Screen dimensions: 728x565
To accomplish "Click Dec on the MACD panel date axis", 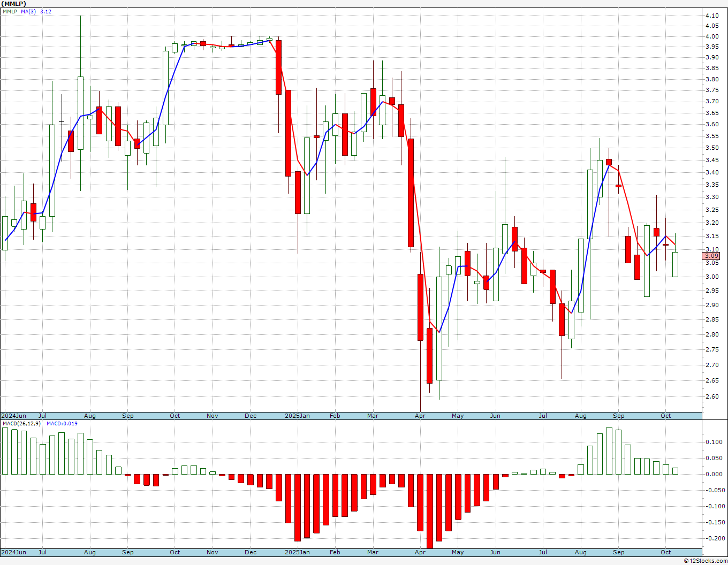I will point(251,552).
